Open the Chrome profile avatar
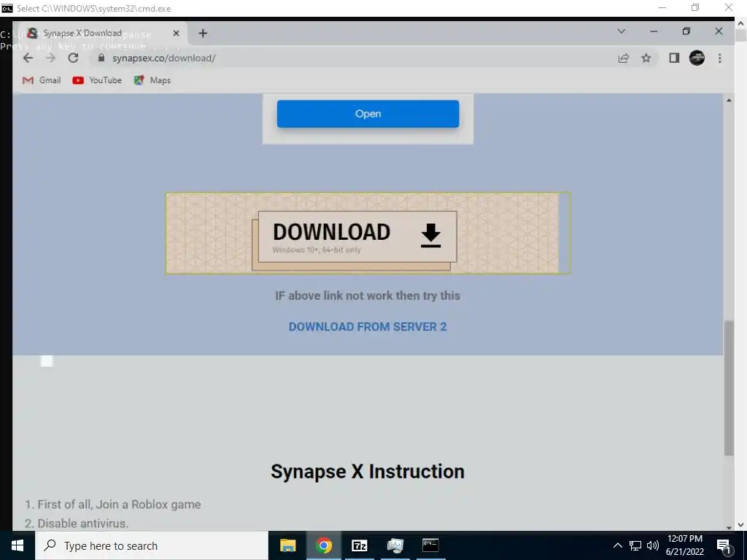 click(x=697, y=58)
